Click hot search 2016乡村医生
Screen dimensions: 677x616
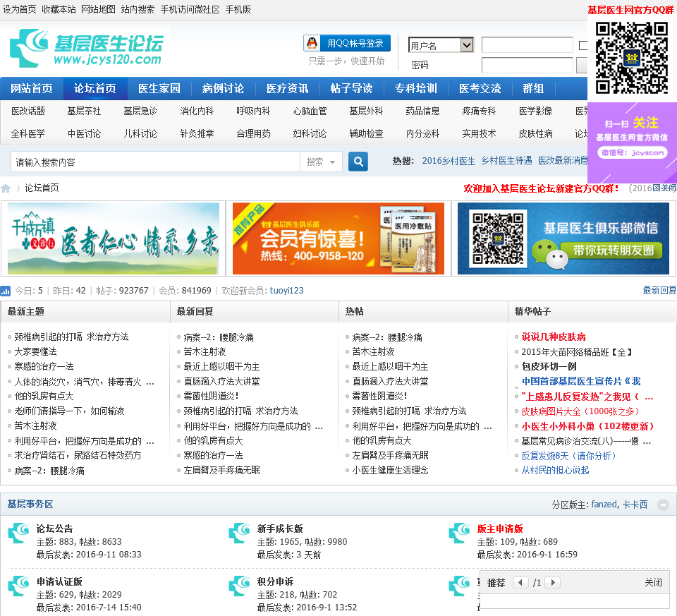click(449, 161)
